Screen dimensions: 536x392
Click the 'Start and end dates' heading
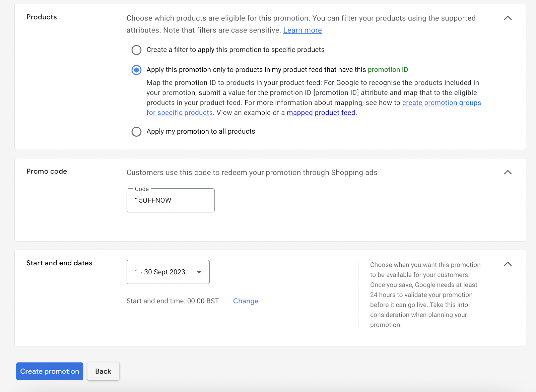(x=59, y=263)
